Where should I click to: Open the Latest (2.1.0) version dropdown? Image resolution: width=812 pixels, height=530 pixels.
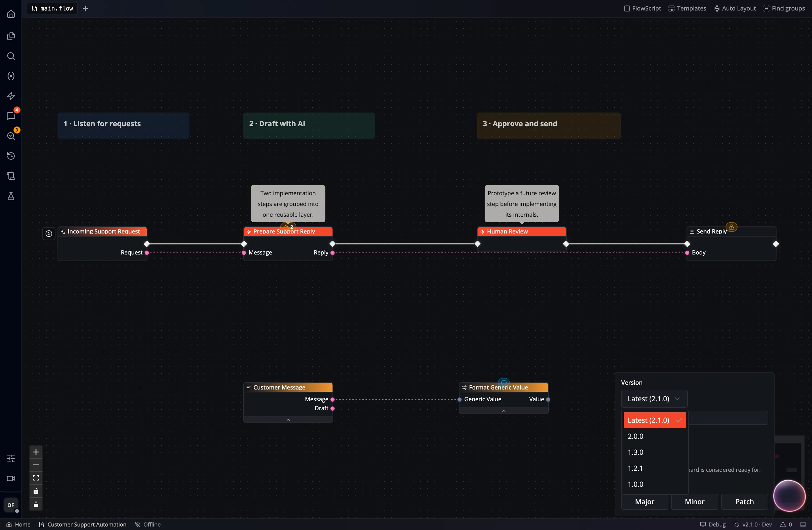point(654,398)
